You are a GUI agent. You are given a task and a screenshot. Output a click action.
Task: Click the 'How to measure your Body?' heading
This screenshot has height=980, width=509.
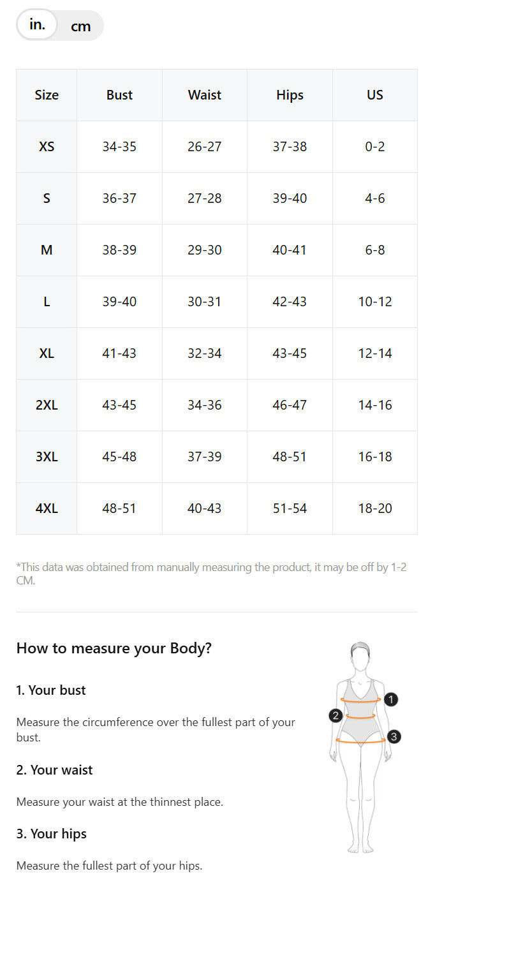pyautogui.click(x=114, y=648)
